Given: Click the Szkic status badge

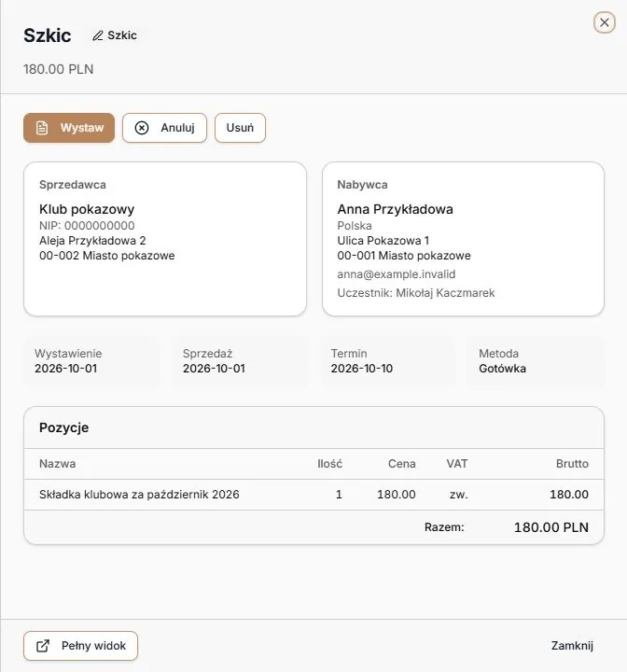Looking at the screenshot, I should tap(116, 35).
